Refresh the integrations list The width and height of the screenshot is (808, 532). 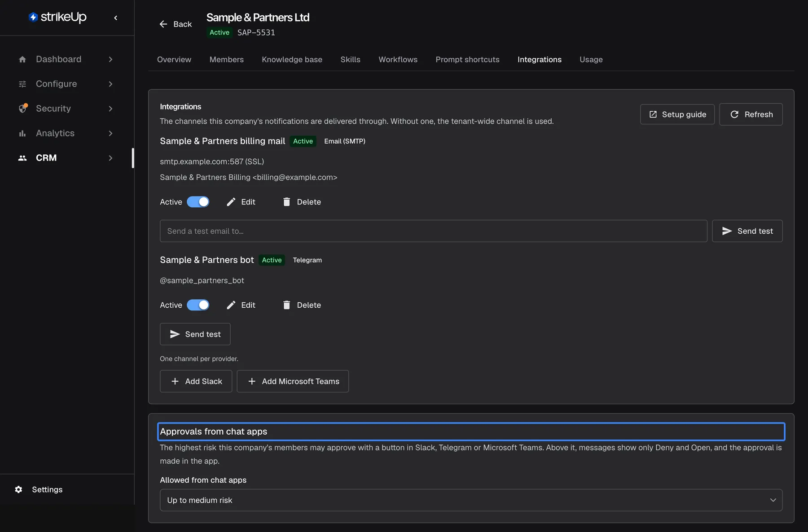coord(751,114)
